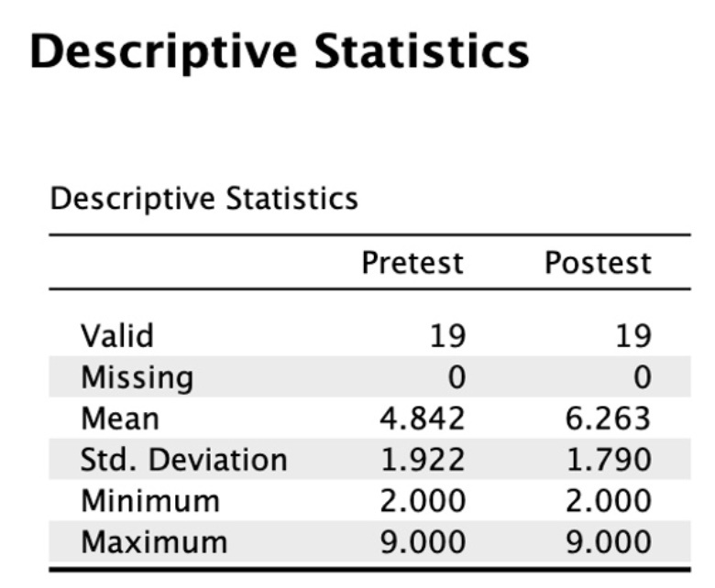Select the small "Descriptive Statistics" table title
This screenshot has width=715, height=588.
tap(203, 198)
